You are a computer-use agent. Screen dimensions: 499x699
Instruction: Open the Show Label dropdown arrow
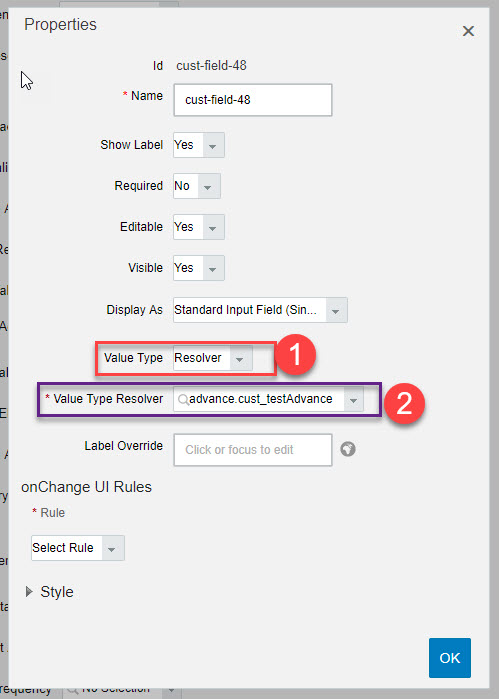213,145
